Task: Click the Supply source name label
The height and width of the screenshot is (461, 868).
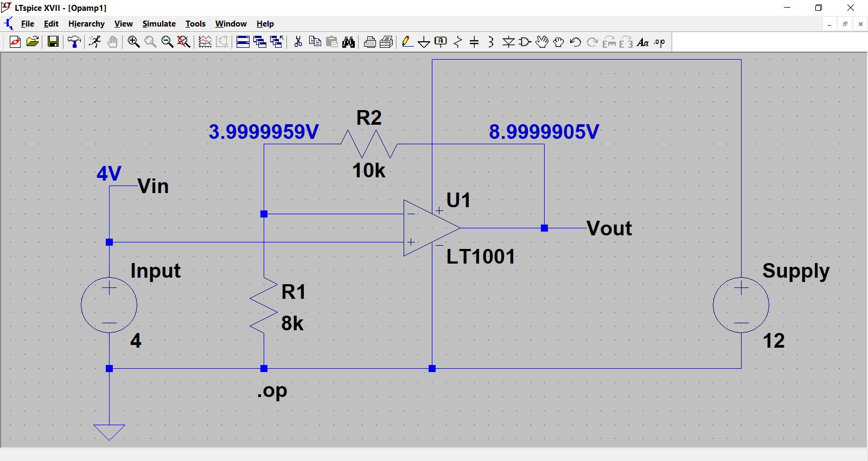Action: click(796, 271)
